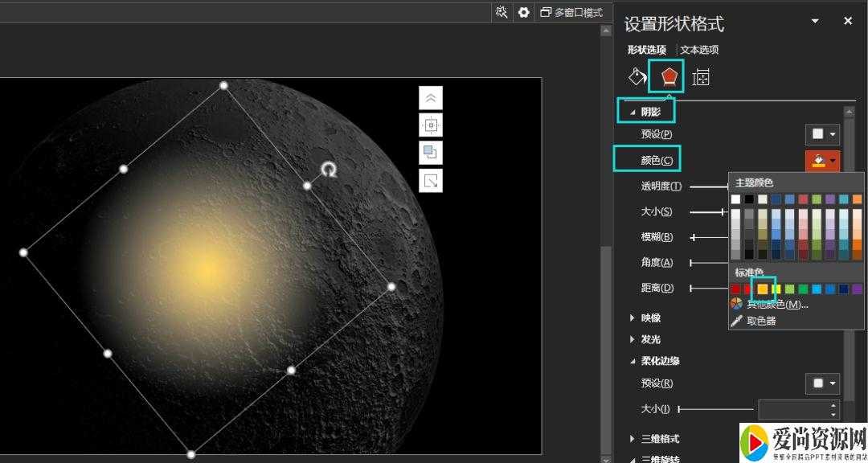Click the double-chevron up floating button
The height and width of the screenshot is (463, 868).
(x=431, y=98)
